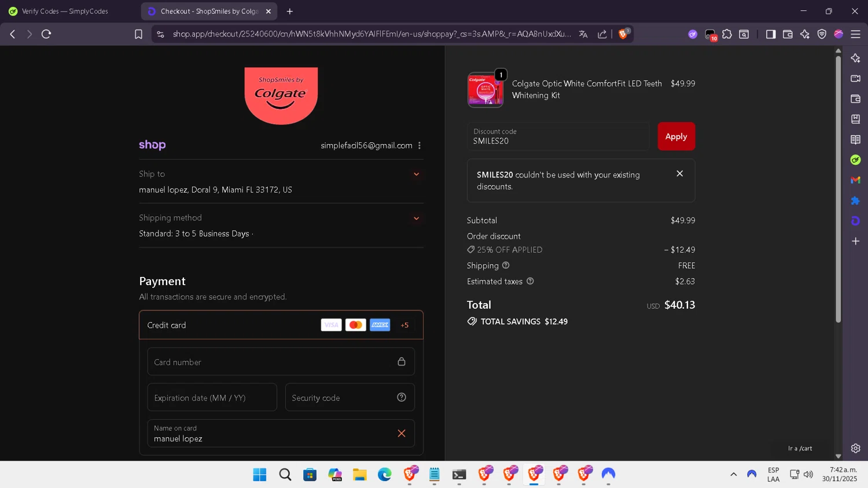Click the Brave Shields lion icon
The image size is (868, 488).
point(623,34)
